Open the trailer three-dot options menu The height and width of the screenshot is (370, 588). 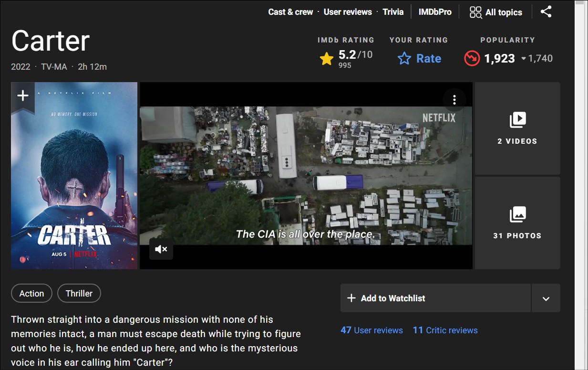click(x=454, y=99)
